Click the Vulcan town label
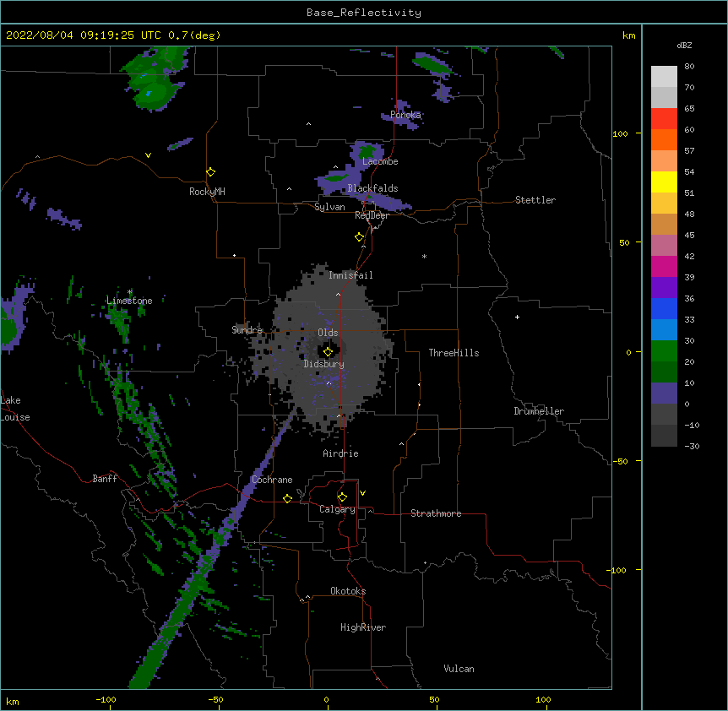This screenshot has height=711, width=728. (x=459, y=669)
